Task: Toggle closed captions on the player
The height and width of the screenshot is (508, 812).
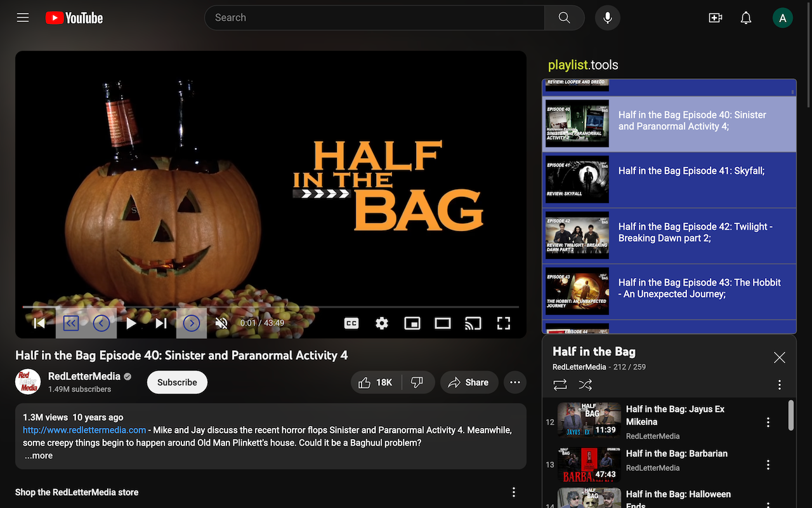Action: click(351, 323)
